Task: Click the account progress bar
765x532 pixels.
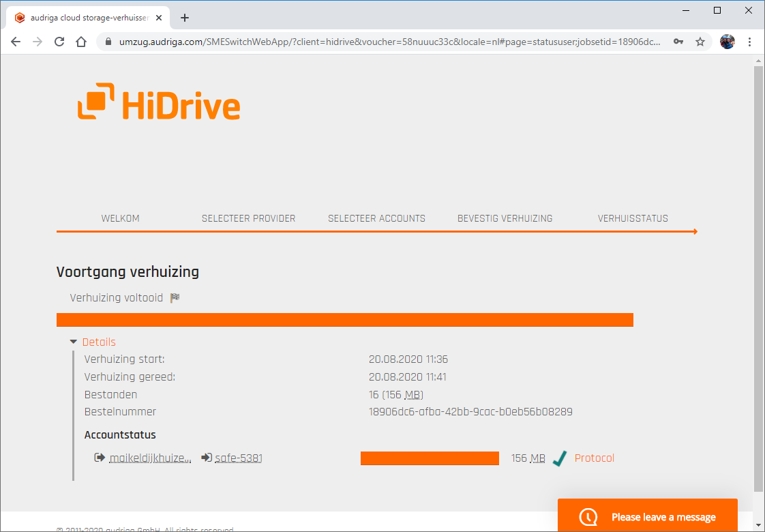Action: point(430,458)
